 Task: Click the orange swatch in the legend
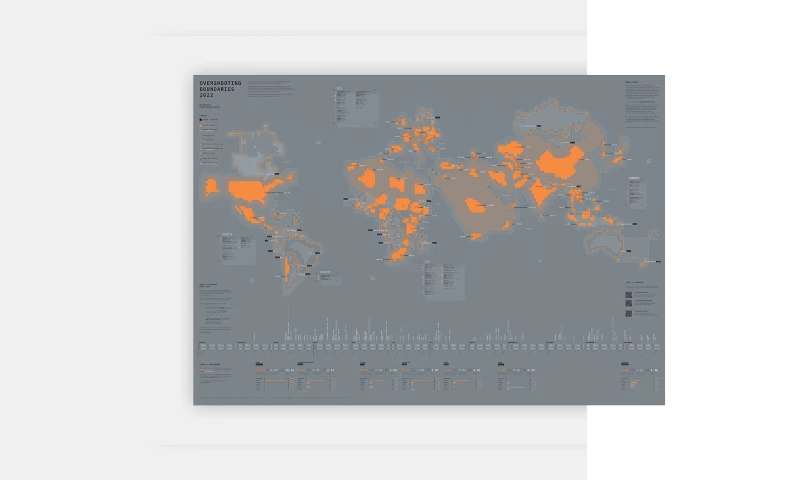201,127
